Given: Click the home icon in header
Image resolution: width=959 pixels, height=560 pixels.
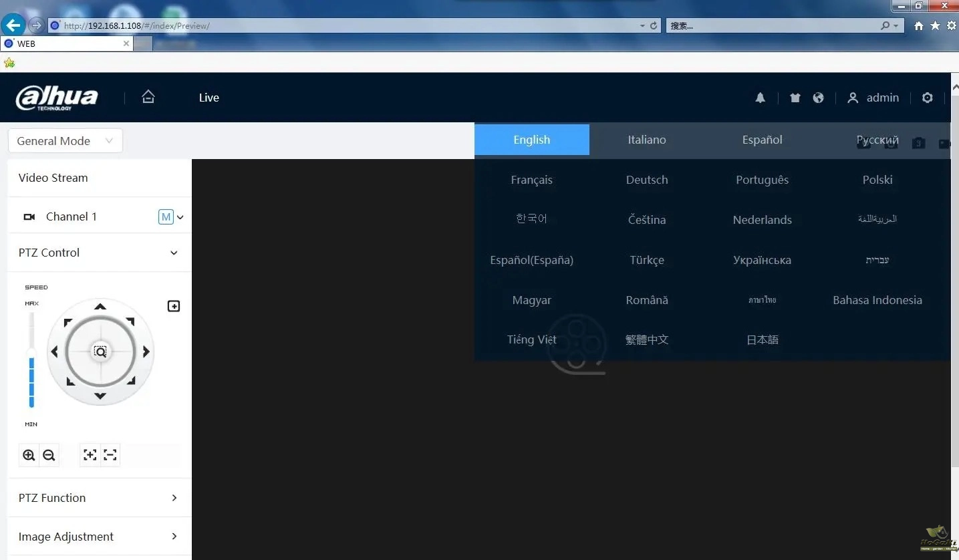Looking at the screenshot, I should 148,97.
